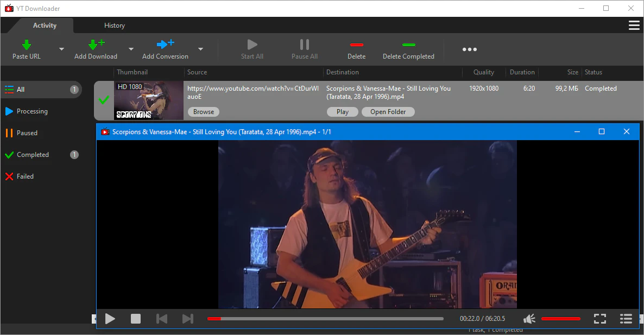The height and width of the screenshot is (335, 644).
Task: Click the Open Folder button
Action: pyautogui.click(x=388, y=112)
